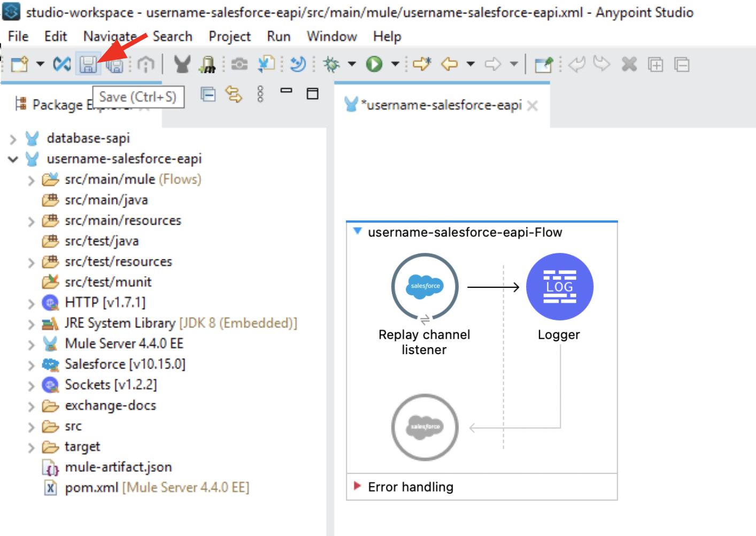Image resolution: width=756 pixels, height=536 pixels.
Task: Open the Back history dropdown arrow
Action: click(x=470, y=64)
